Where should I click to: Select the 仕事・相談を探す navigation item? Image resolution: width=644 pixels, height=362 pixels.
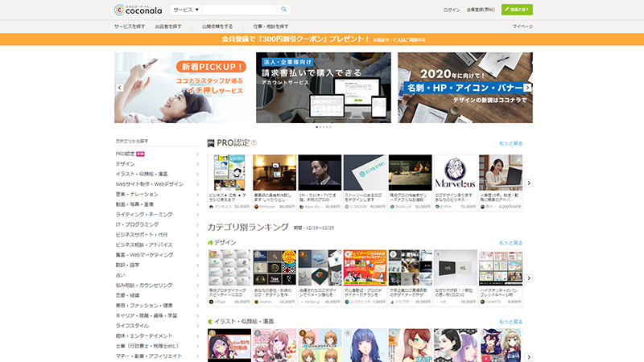tap(268, 27)
